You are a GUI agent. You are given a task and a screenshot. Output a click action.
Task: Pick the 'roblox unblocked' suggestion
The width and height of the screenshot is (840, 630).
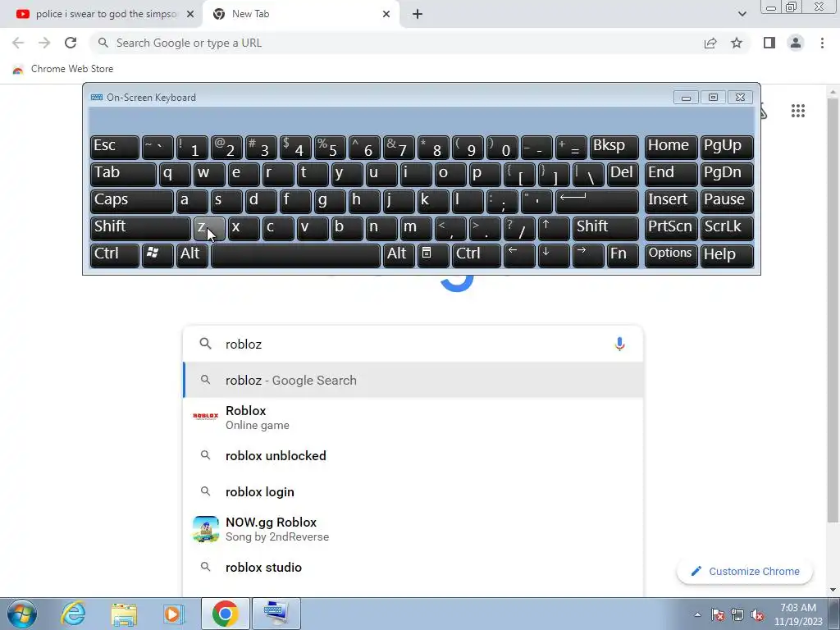413,456
